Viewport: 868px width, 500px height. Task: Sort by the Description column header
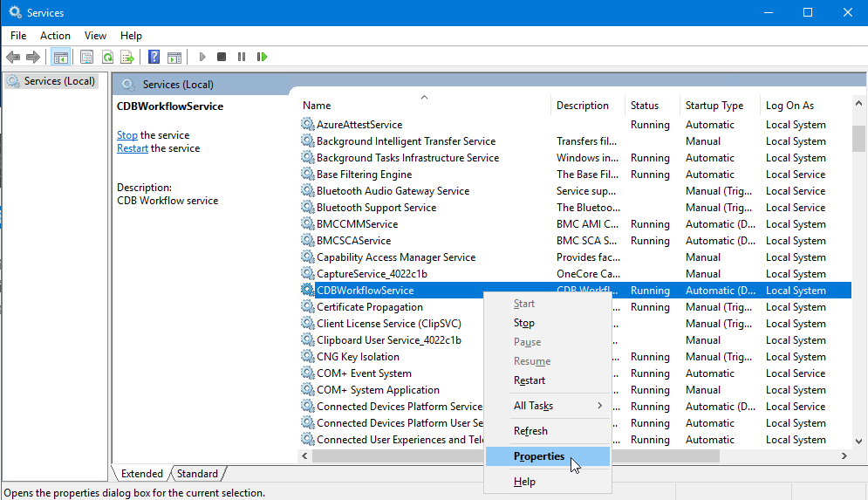click(x=588, y=106)
